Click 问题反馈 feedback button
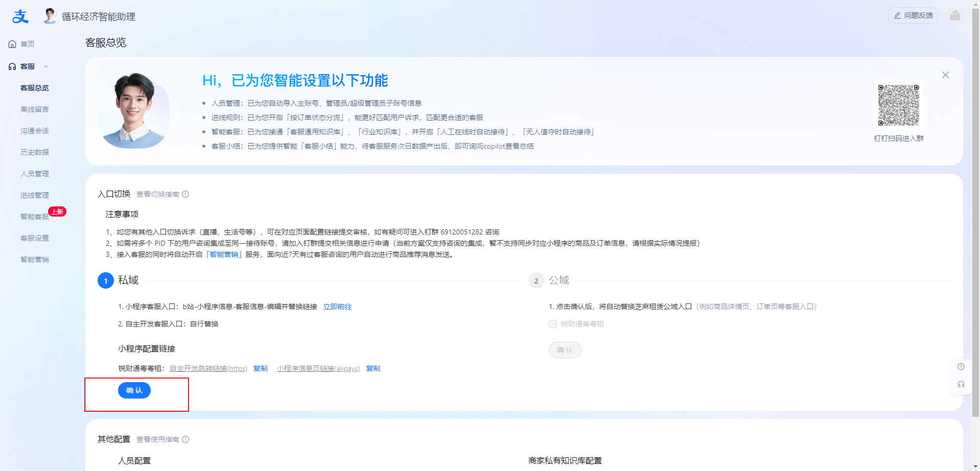This screenshot has height=471, width=980. click(913, 15)
